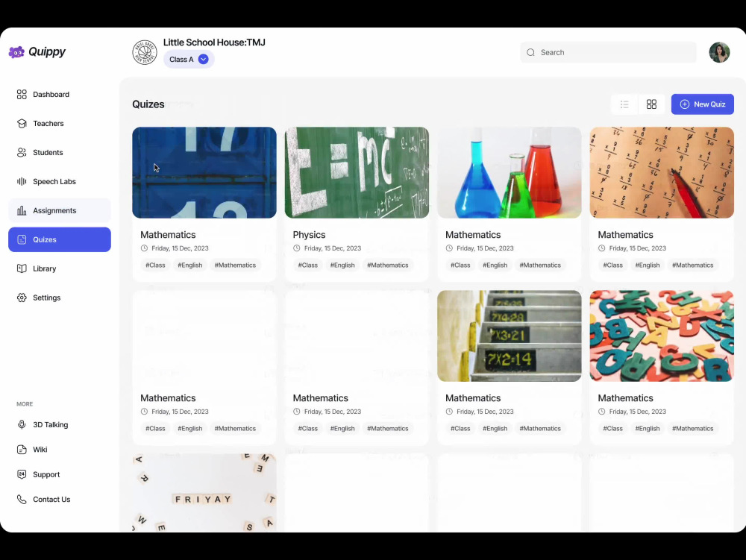Click the Teachers graduation cap icon
The width and height of the screenshot is (746, 560).
tap(22, 124)
